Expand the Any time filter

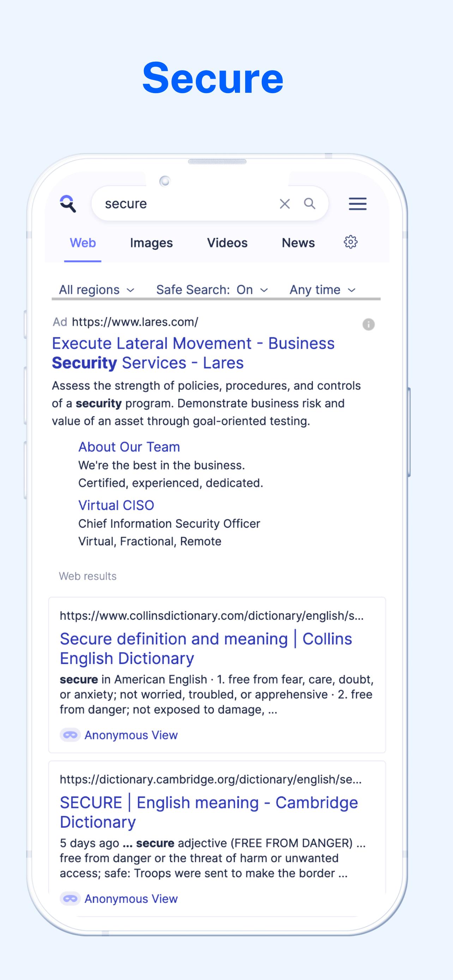(x=322, y=290)
